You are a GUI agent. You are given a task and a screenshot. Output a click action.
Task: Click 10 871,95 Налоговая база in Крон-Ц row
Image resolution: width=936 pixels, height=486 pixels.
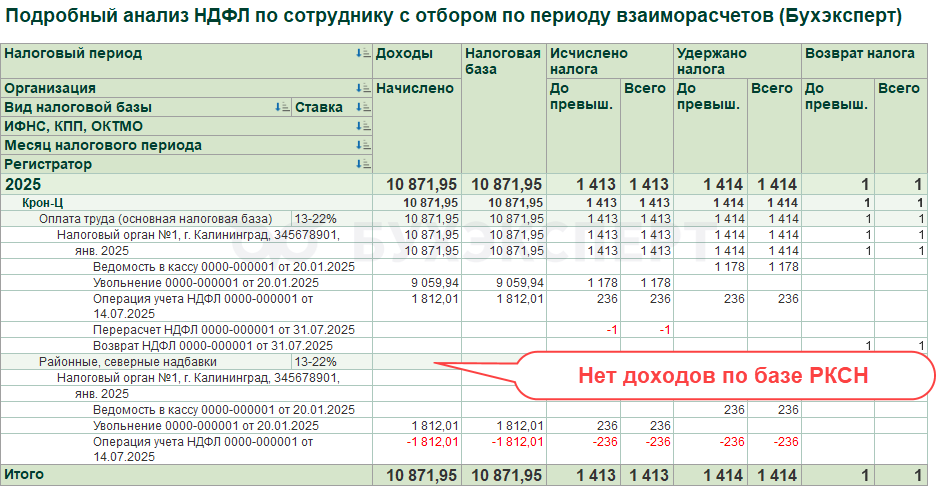pos(516,203)
